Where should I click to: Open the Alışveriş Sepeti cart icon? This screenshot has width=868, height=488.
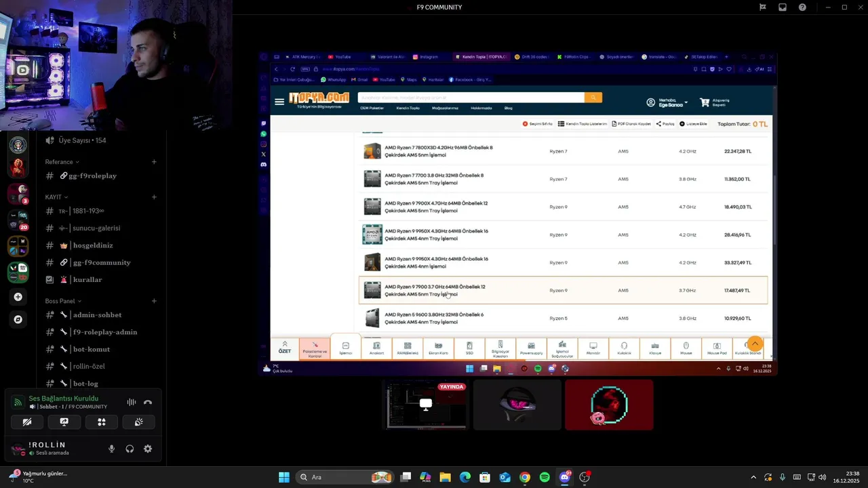tap(715, 102)
